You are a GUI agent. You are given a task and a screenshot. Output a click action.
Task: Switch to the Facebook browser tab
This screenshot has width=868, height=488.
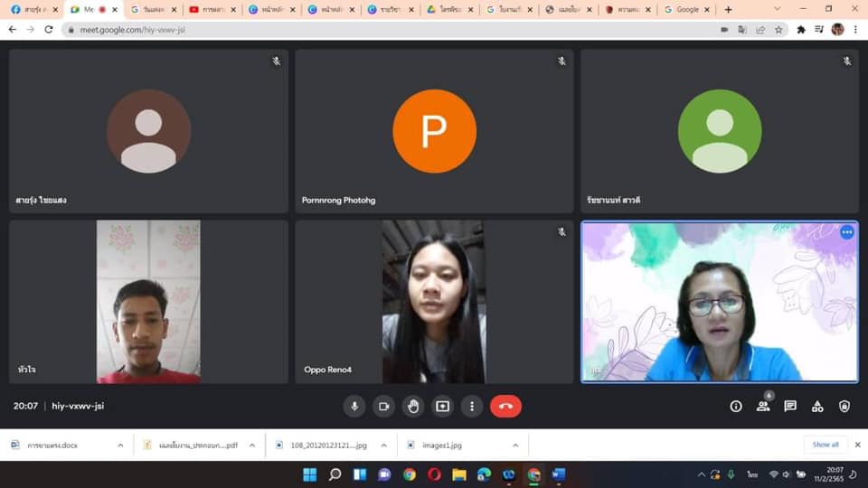pos(32,10)
